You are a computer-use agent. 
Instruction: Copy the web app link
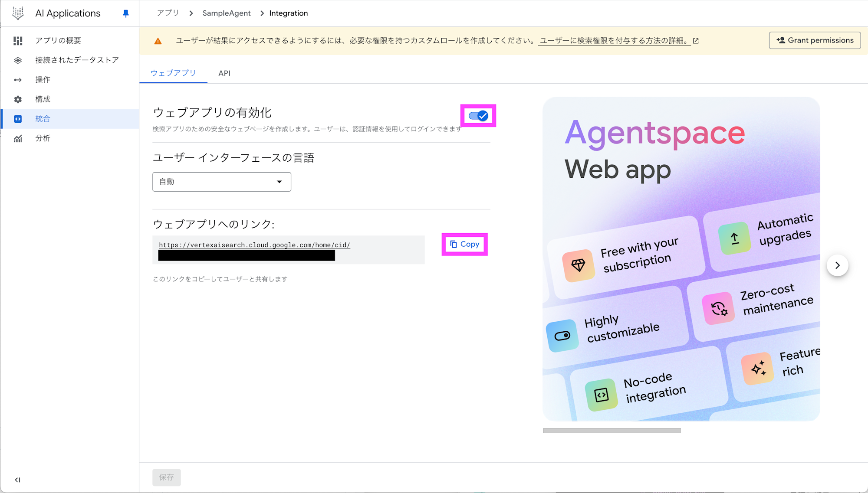[464, 244]
